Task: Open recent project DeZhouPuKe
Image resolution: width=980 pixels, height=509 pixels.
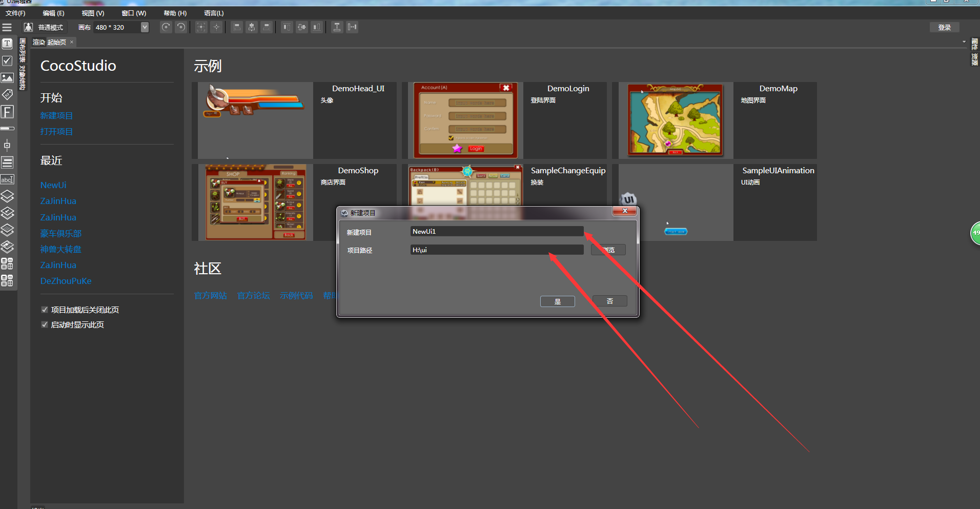Action: 66,281
